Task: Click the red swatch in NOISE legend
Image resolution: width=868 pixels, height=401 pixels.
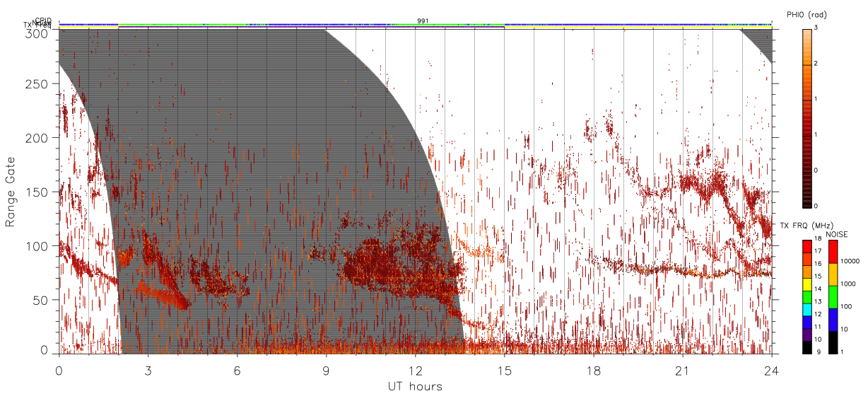Action: (x=833, y=252)
